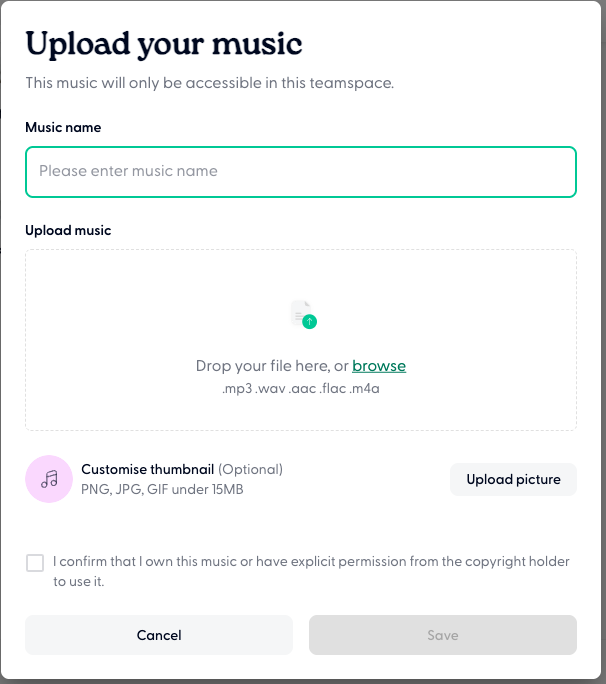Focus the Music name input field
The width and height of the screenshot is (606, 684).
coord(301,172)
